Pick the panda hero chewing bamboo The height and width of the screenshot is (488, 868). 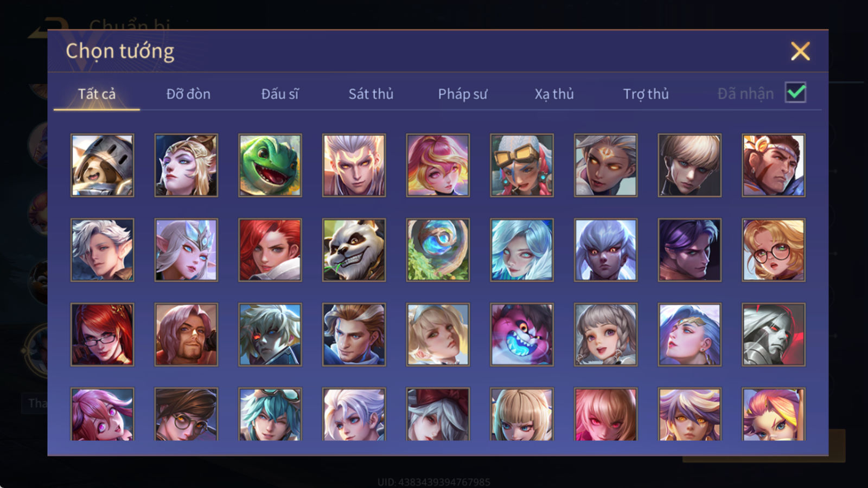(354, 250)
